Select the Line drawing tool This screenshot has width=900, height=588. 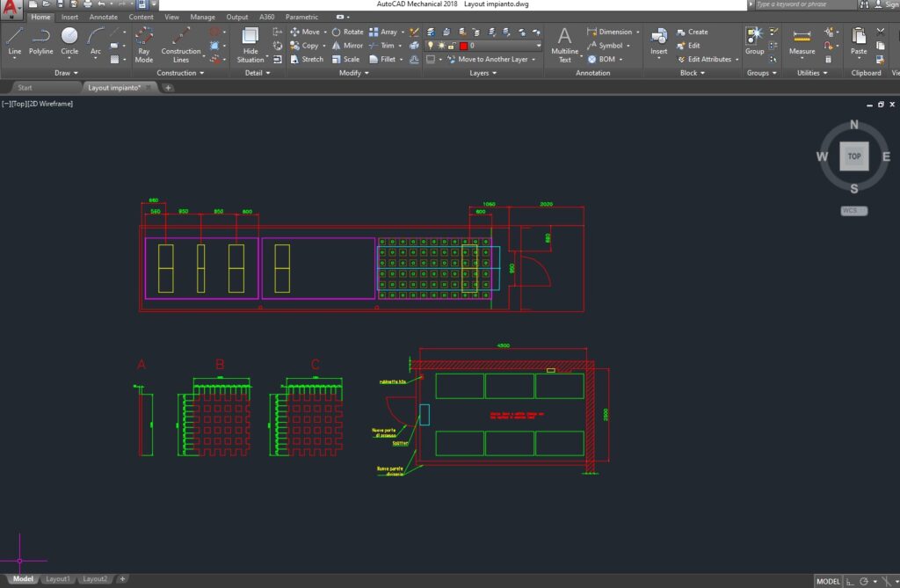(14, 41)
